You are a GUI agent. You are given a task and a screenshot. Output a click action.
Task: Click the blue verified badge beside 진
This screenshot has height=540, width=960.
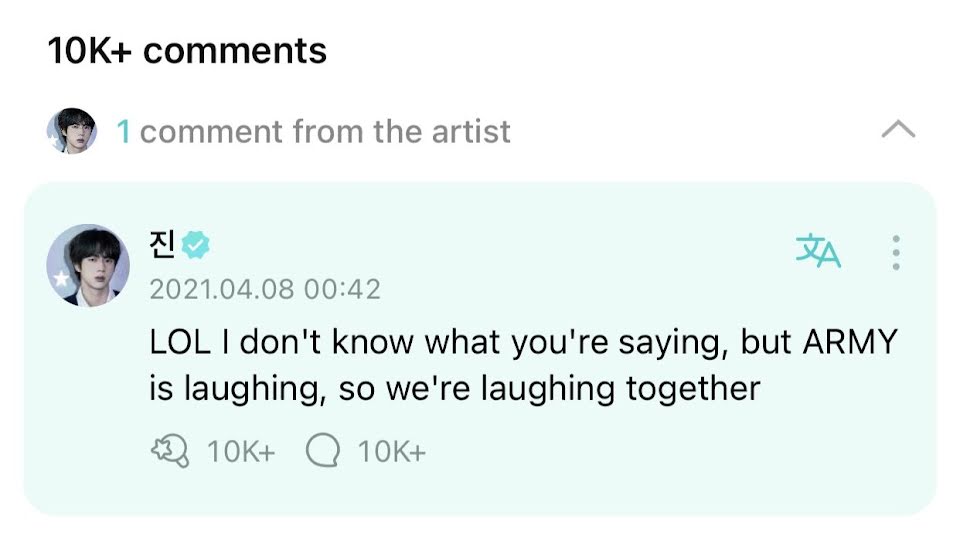coord(197,243)
